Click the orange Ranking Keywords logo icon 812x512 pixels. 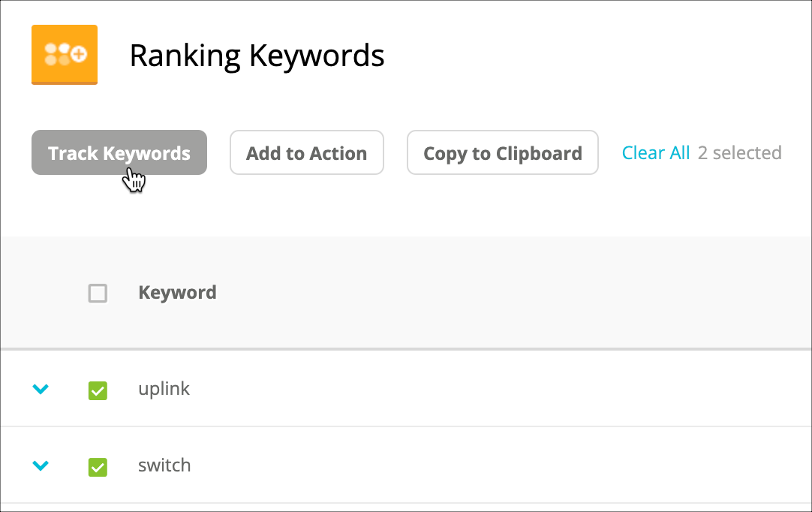pos(64,55)
